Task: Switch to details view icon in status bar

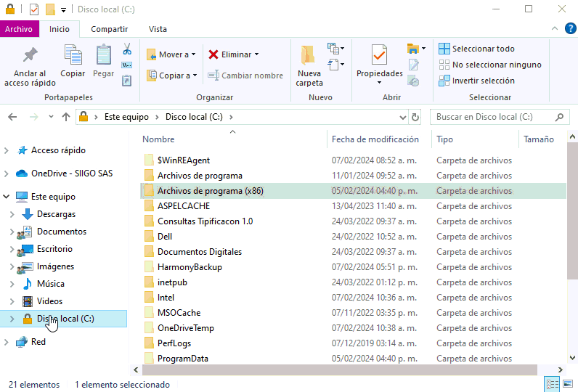Action: pyautogui.click(x=552, y=384)
